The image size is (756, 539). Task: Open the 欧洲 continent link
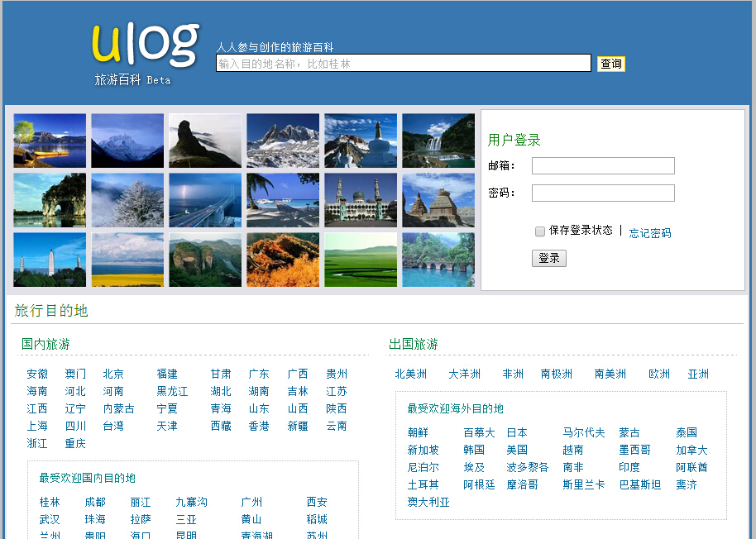(658, 373)
